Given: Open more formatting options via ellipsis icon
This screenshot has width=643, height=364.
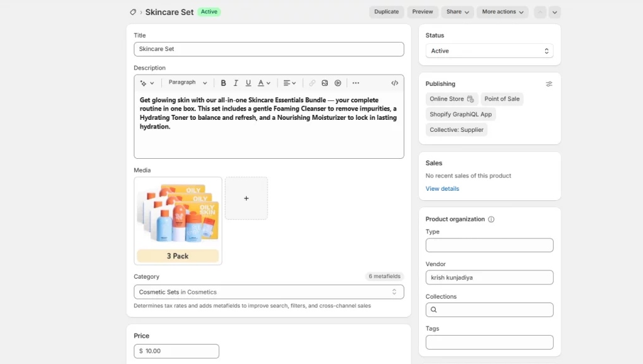Looking at the screenshot, I should (355, 82).
